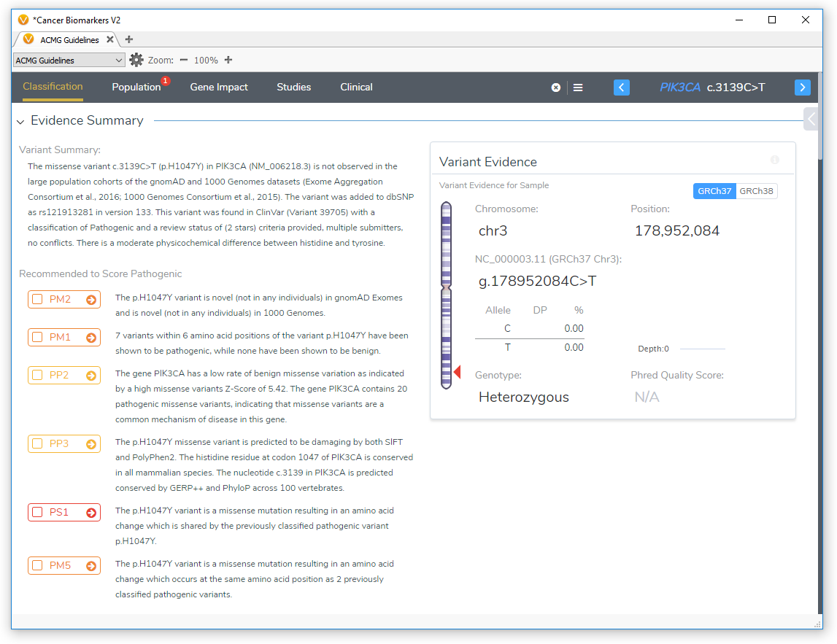837x644 pixels.
Task: Click the clear (circled X) icon near the tabs
Action: click(555, 87)
